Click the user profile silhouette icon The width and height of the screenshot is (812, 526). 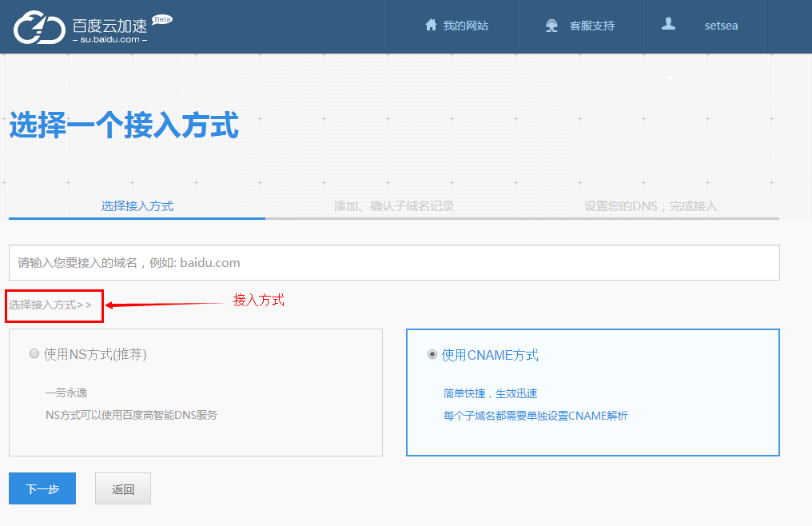(x=669, y=24)
